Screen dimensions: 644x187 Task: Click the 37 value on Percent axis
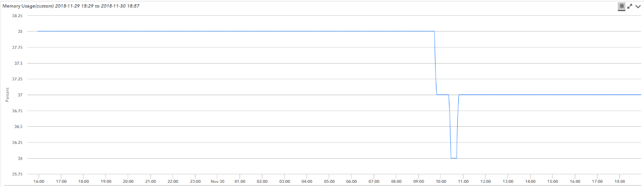point(20,95)
